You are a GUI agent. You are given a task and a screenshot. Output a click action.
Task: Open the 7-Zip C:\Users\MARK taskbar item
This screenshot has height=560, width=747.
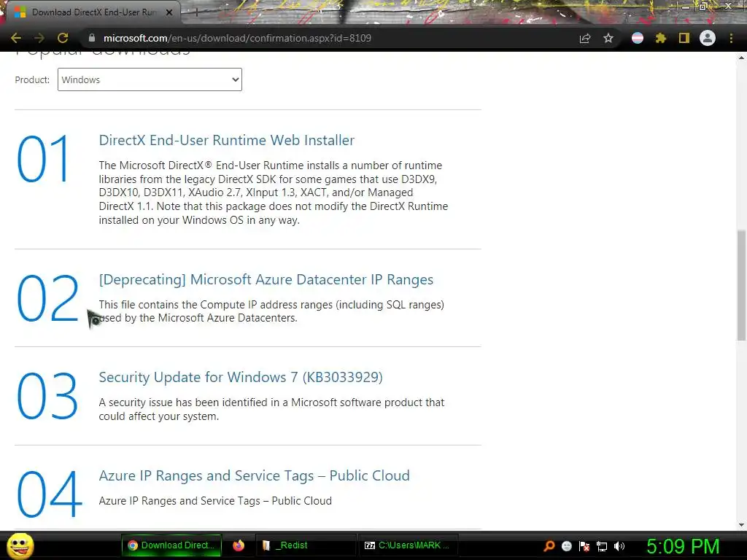pyautogui.click(x=407, y=545)
